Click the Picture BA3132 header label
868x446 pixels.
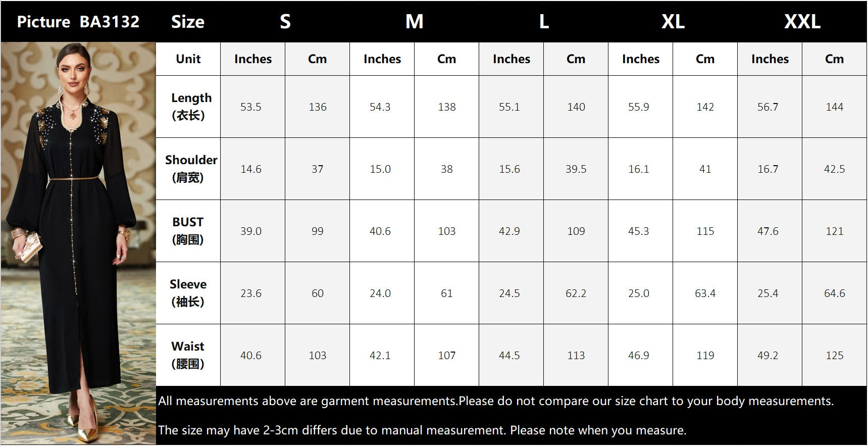(x=78, y=22)
